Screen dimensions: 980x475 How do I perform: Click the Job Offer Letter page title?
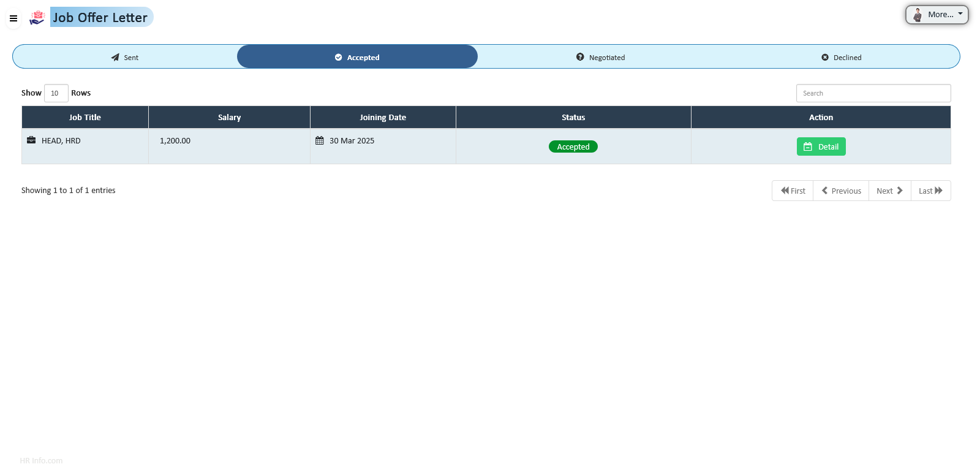pyautogui.click(x=100, y=18)
